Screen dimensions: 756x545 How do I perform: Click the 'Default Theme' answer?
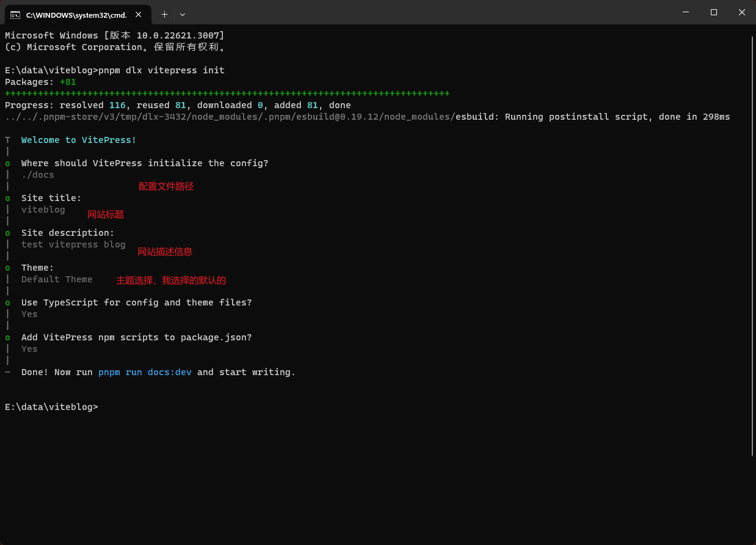57,279
